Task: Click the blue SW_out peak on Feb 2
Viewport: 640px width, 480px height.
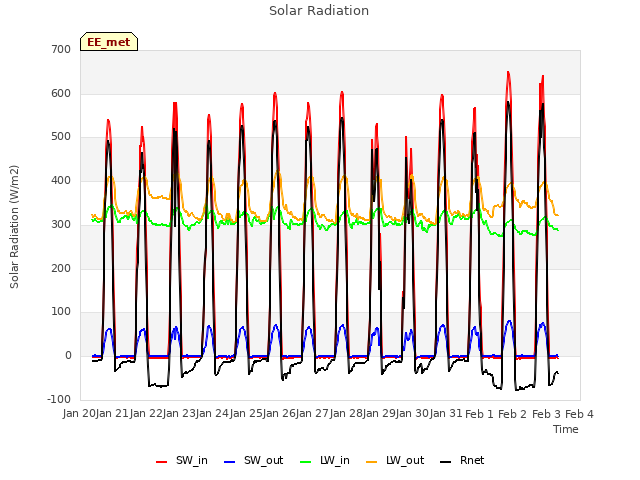Action: (x=509, y=321)
